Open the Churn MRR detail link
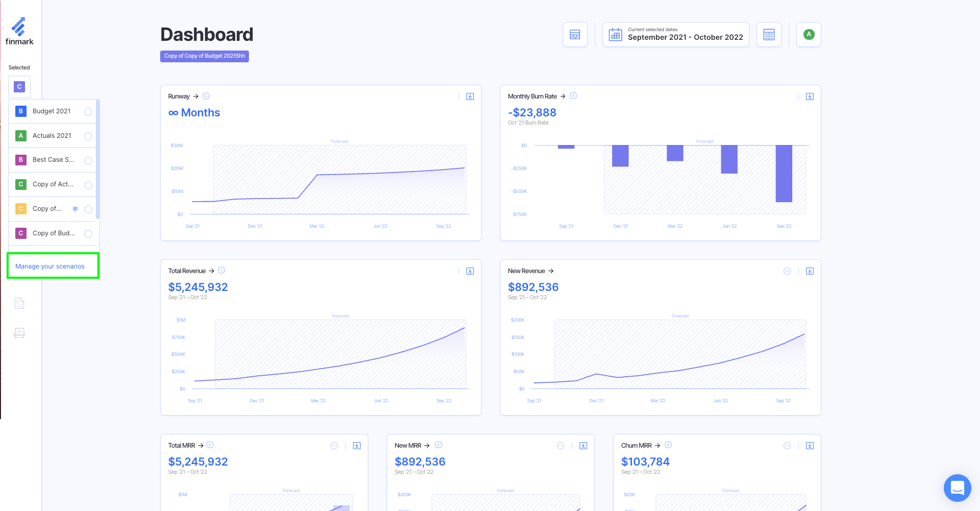Viewport: 980px width, 511px height. click(x=657, y=446)
